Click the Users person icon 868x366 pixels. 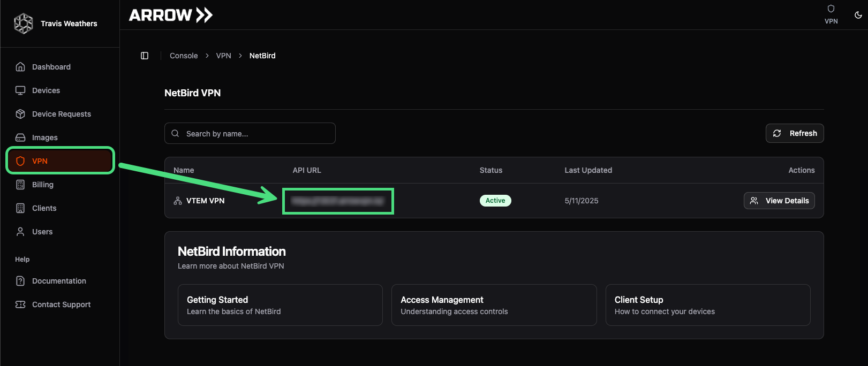(20, 232)
